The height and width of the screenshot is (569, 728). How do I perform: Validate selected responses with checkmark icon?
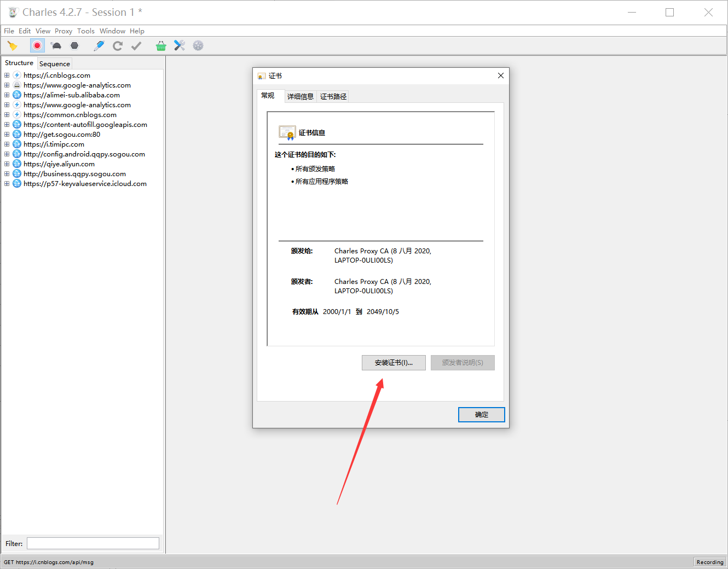(136, 46)
